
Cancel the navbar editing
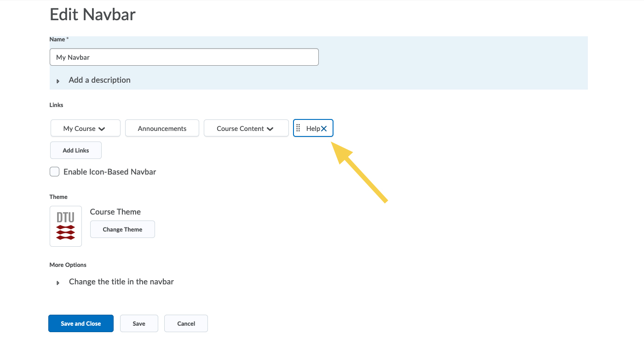coord(186,323)
